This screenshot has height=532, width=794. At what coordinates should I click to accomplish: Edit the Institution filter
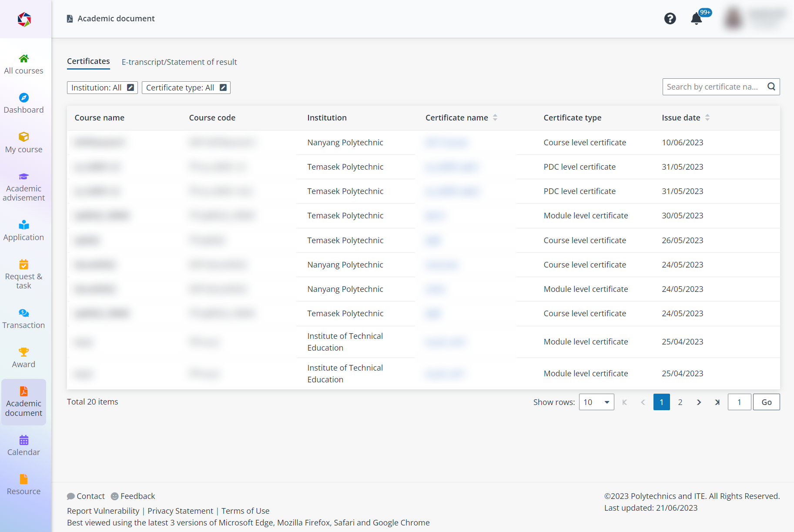pyautogui.click(x=131, y=87)
